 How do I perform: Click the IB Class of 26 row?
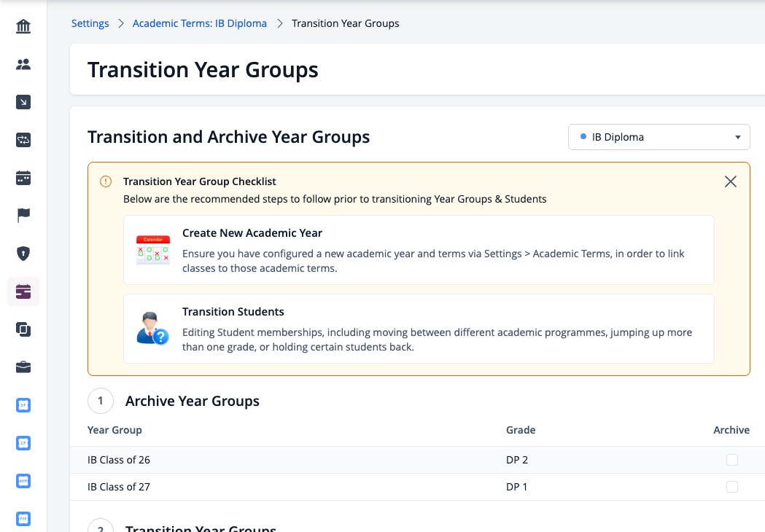point(417,460)
